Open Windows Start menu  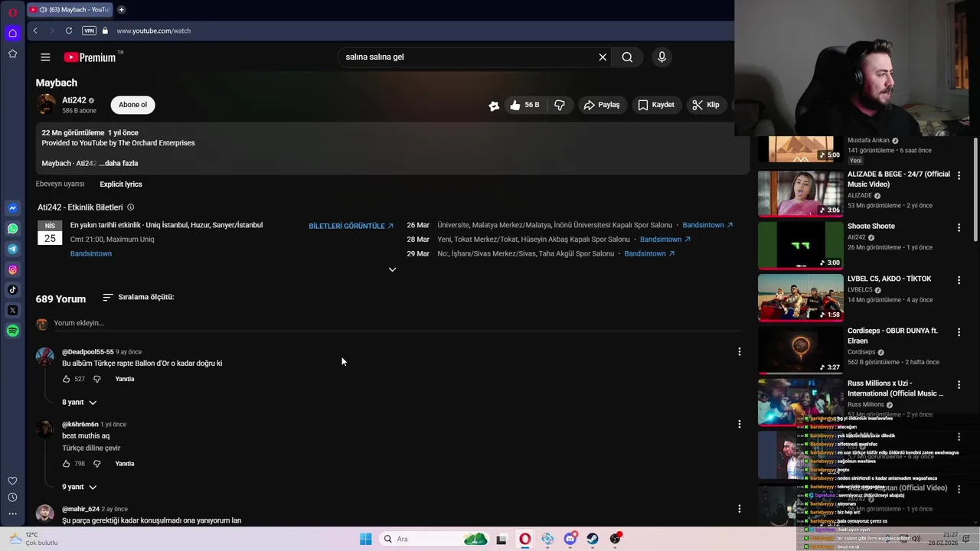click(x=365, y=540)
